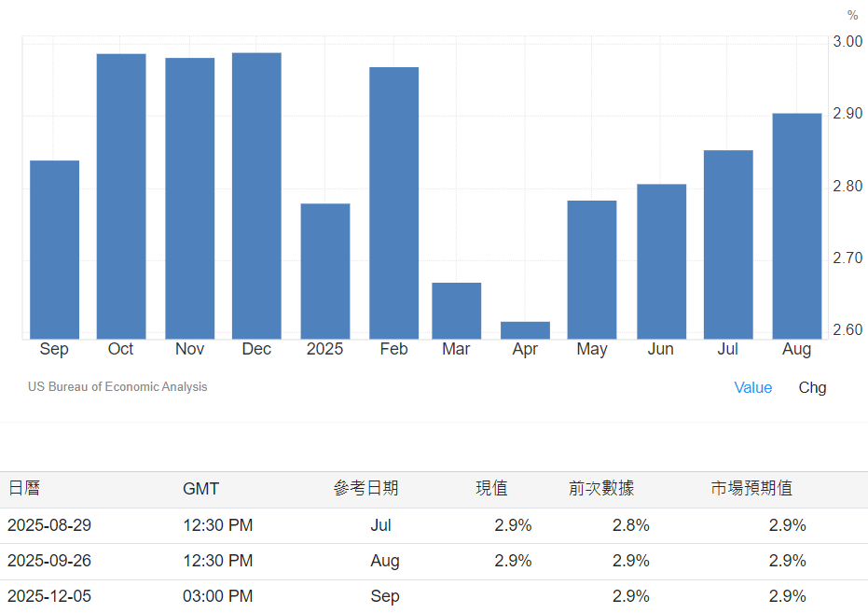Select the February bar
868x613 pixels.
[393, 202]
